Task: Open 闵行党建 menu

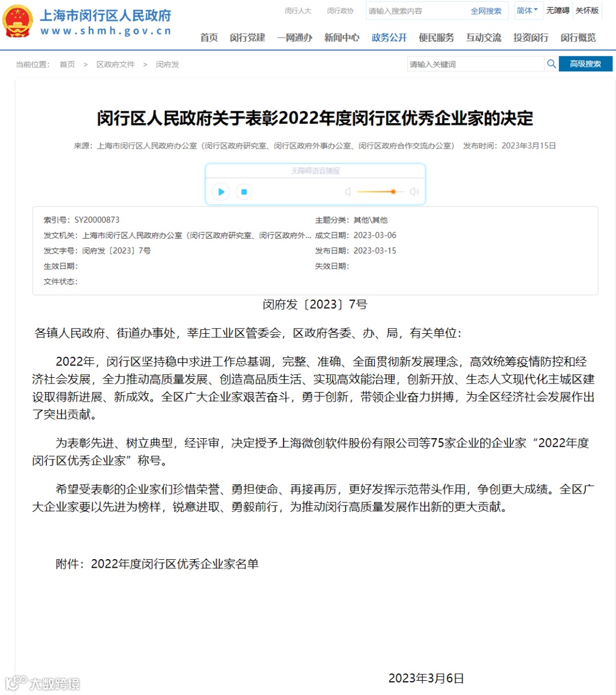Action: pos(248,38)
